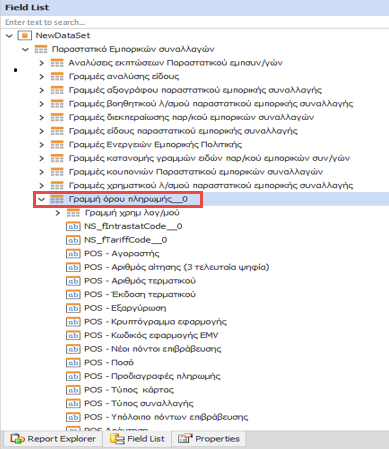Select the NS_fIntrastatCode__0 field
The height and width of the screenshot is (449, 389).
133,227
